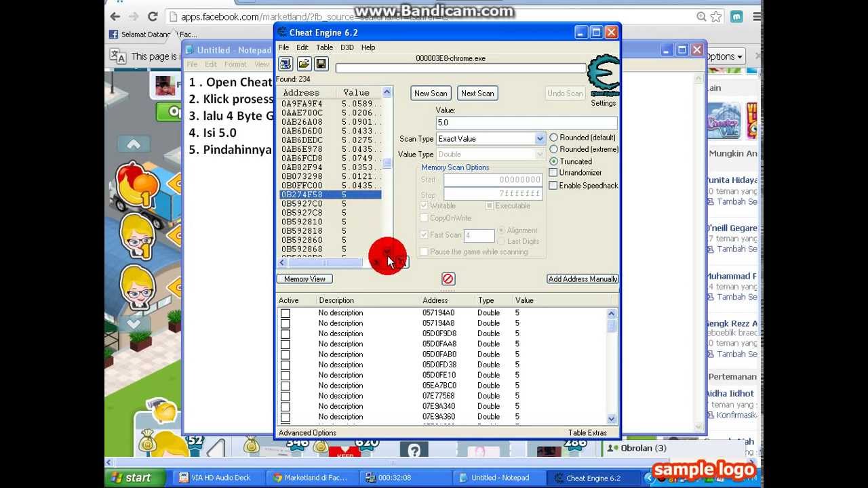Click the floppy disk save icon

[321, 64]
